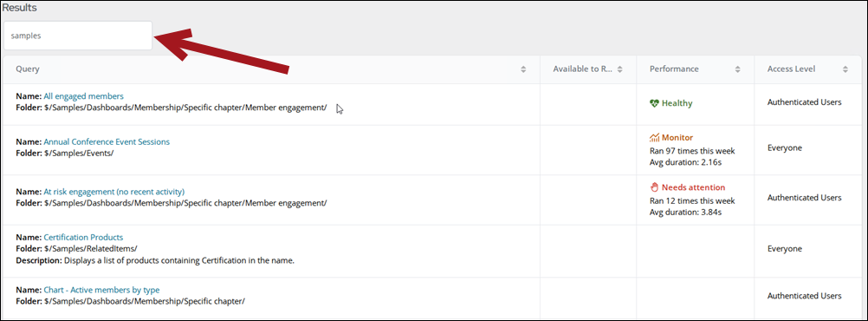The width and height of the screenshot is (868, 321).
Task: Open Chart - Active members by type
Action: 102,290
